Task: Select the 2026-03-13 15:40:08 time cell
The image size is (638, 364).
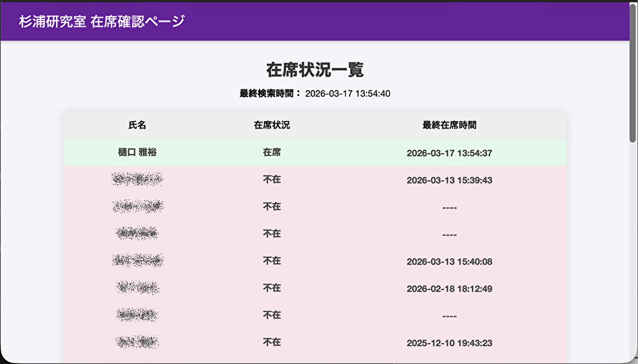Action: click(449, 262)
